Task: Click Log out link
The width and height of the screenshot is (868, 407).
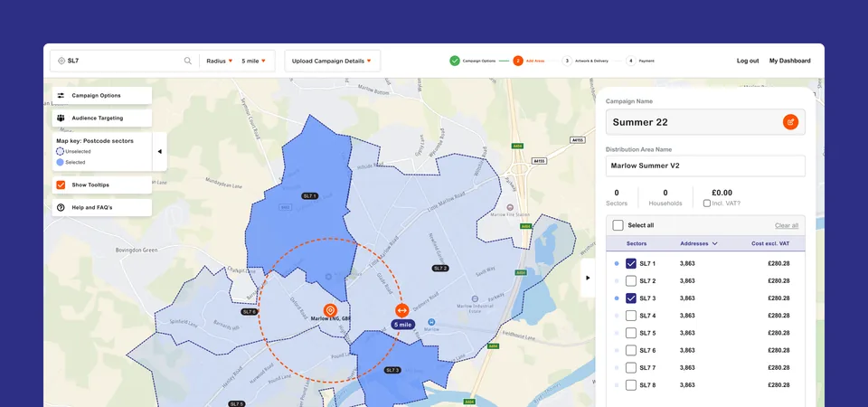Action: point(748,61)
